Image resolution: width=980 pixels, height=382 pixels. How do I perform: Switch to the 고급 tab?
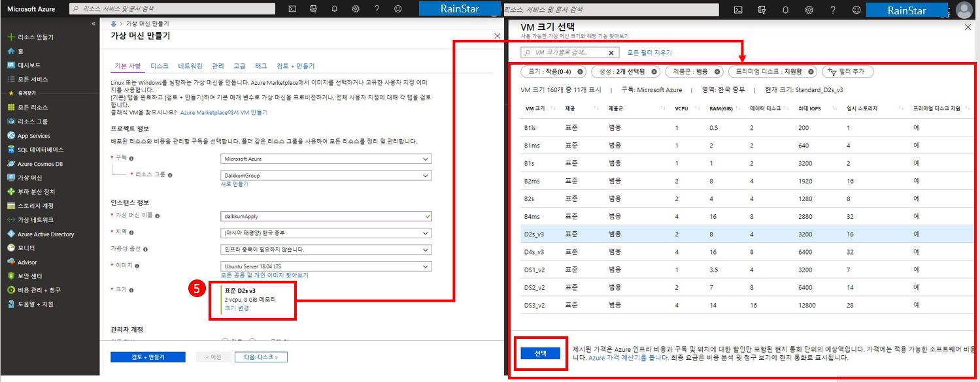(x=239, y=66)
